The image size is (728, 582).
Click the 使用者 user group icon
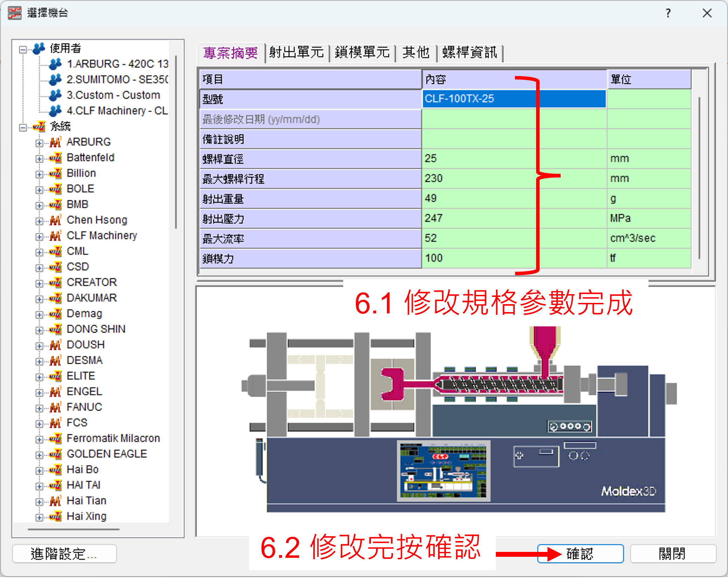point(40,48)
